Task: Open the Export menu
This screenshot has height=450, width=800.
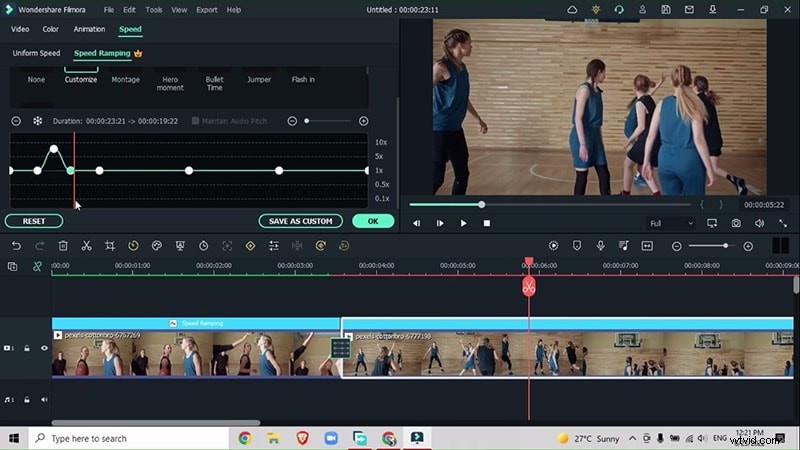Action: pos(207,10)
